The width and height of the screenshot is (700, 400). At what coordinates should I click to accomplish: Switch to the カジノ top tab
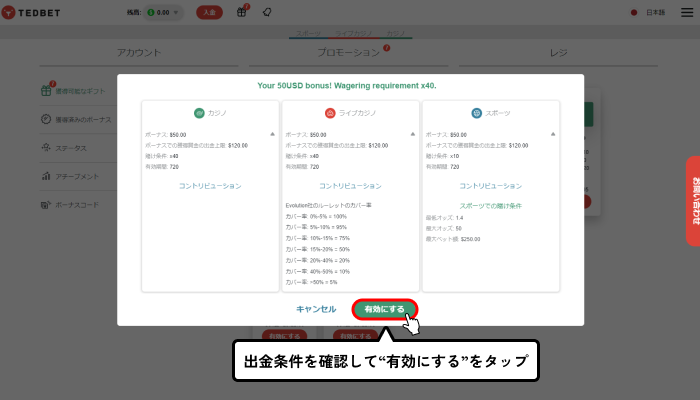pos(396,33)
